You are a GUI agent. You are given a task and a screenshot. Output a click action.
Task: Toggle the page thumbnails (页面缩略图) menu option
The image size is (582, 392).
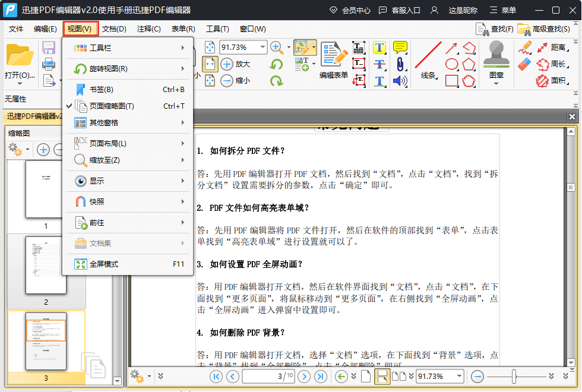[112, 106]
